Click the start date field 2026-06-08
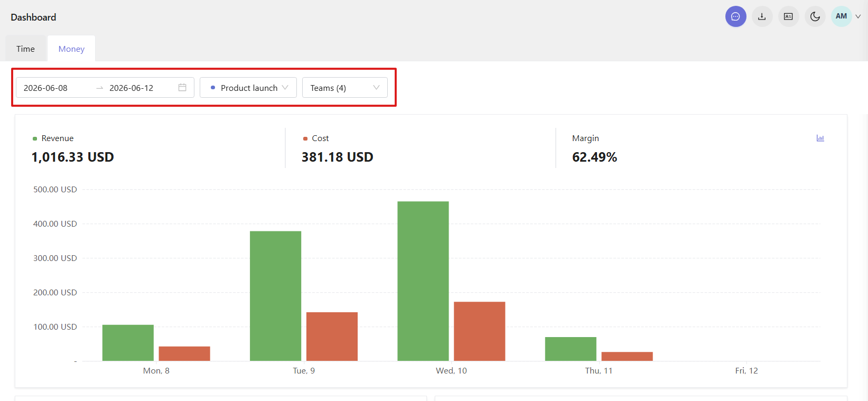 click(45, 88)
